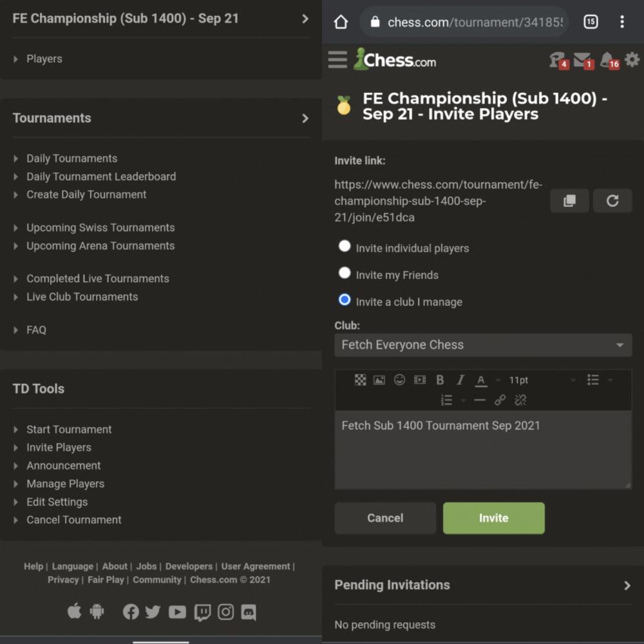Open Manage Players under TD Tools
This screenshot has width=644, height=644.
65,484
